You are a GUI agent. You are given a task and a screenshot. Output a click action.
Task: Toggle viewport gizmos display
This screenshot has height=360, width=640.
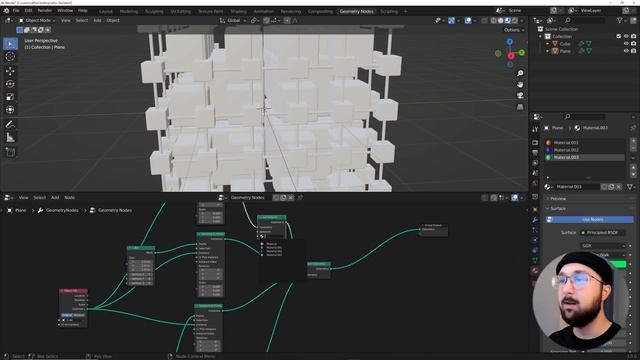[x=451, y=20]
